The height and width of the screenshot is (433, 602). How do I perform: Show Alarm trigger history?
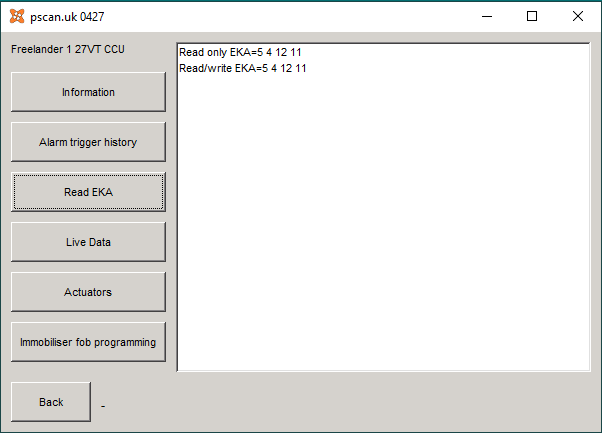[88, 142]
